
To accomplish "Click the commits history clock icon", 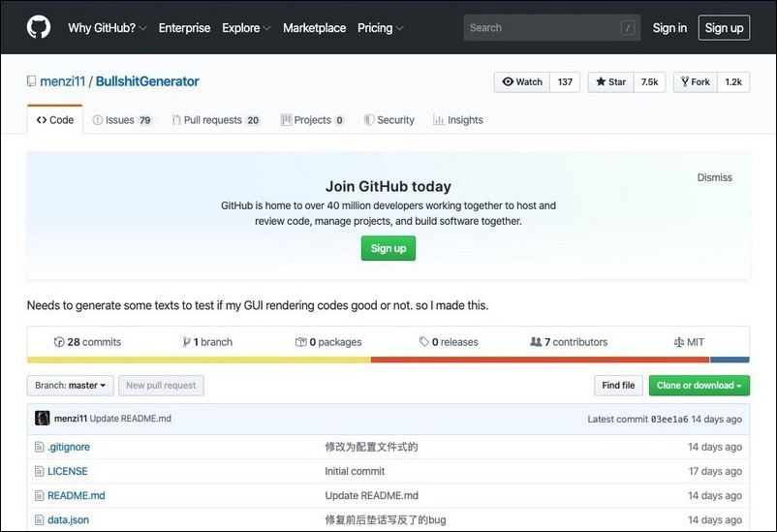I will [59, 342].
